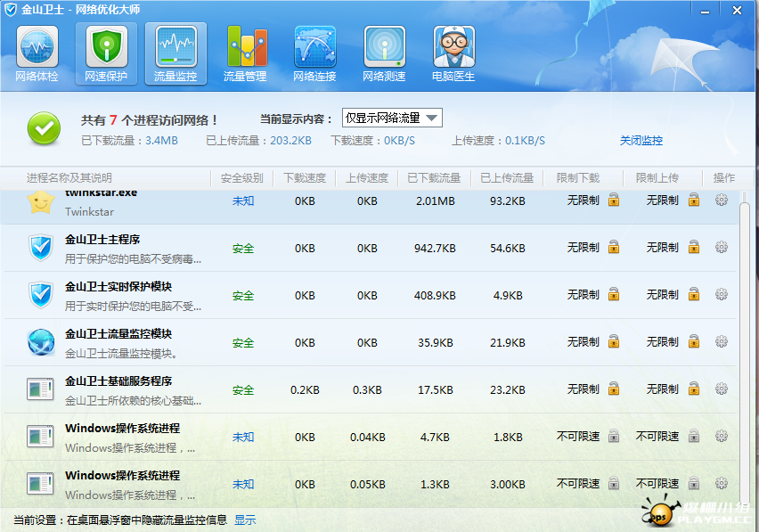Sort by the 已下载流量 column header
759x532 pixels.
click(434, 178)
